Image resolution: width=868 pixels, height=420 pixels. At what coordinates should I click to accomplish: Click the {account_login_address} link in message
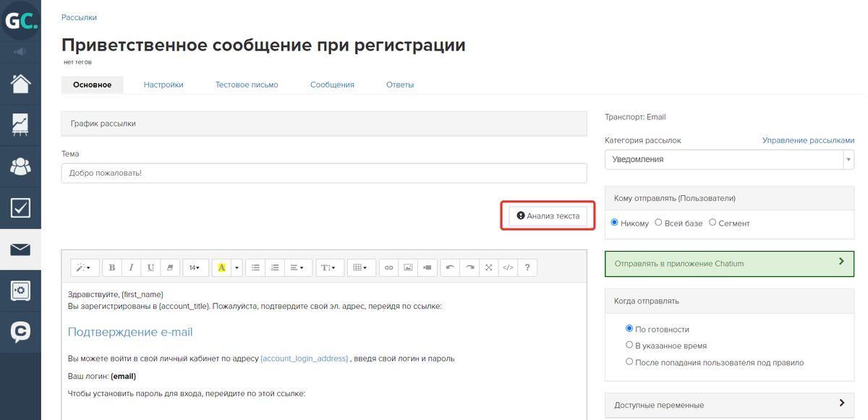click(x=305, y=359)
